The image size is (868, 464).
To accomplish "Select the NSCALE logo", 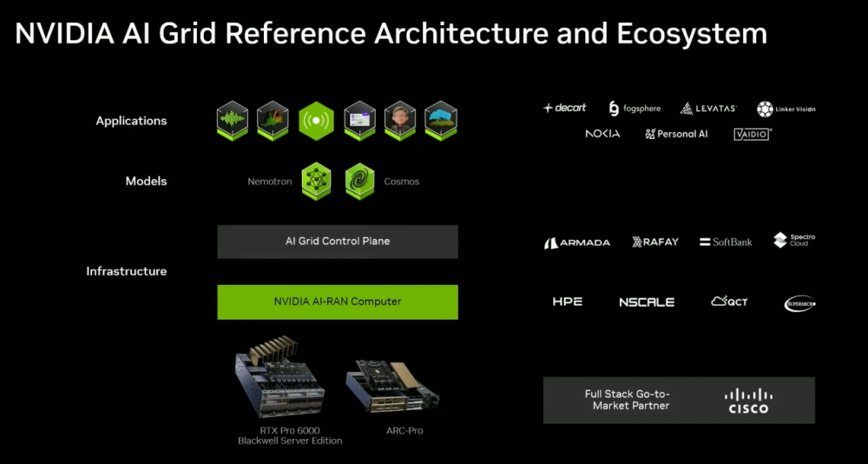I will click(647, 302).
